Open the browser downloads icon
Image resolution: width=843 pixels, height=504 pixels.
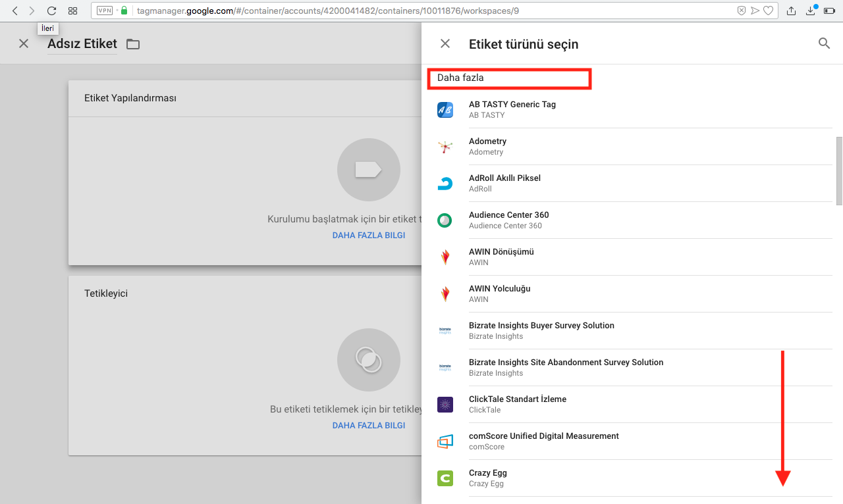point(811,10)
